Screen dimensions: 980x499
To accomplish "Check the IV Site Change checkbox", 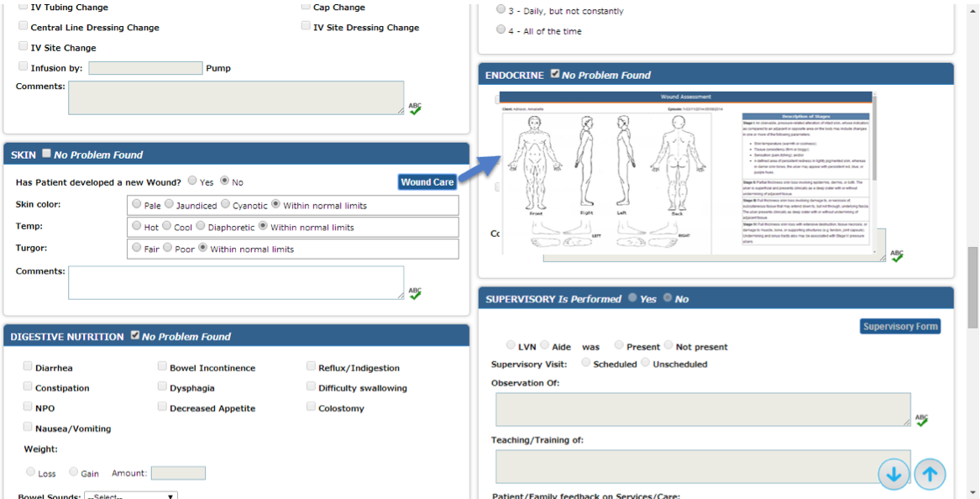I will pyautogui.click(x=24, y=46).
